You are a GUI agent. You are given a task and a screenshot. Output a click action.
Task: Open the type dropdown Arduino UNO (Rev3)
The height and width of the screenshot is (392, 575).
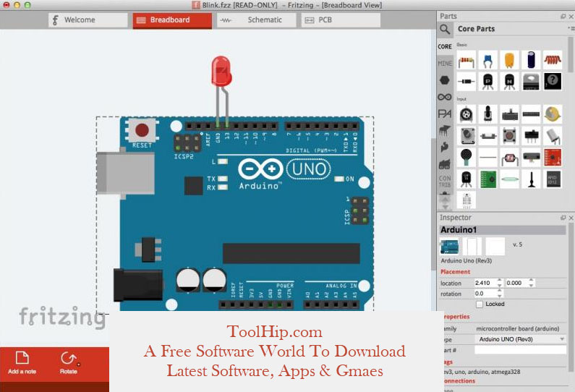[520, 339]
